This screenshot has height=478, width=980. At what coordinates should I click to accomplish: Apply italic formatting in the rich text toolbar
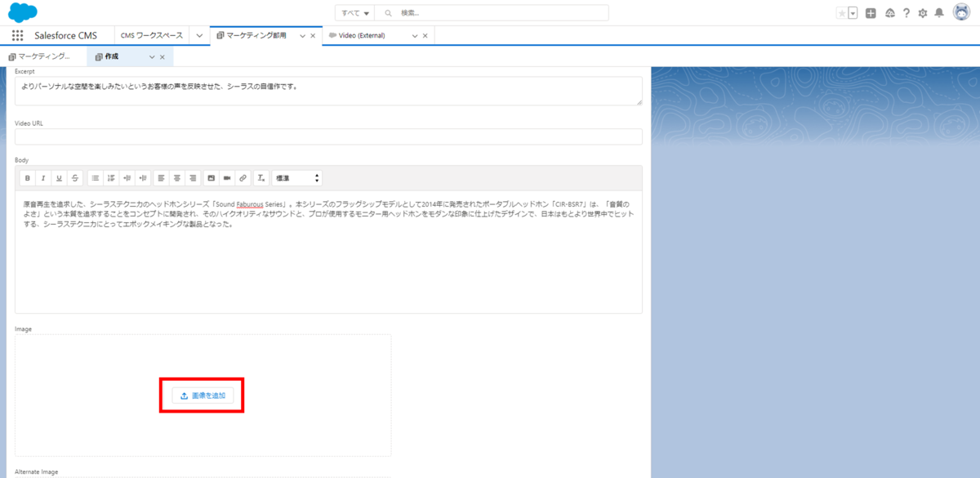43,177
